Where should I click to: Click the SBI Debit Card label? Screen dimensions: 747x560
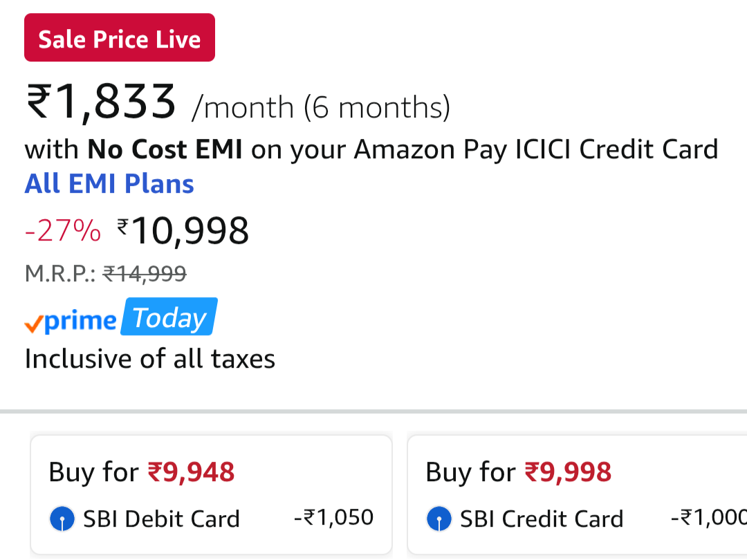click(161, 519)
